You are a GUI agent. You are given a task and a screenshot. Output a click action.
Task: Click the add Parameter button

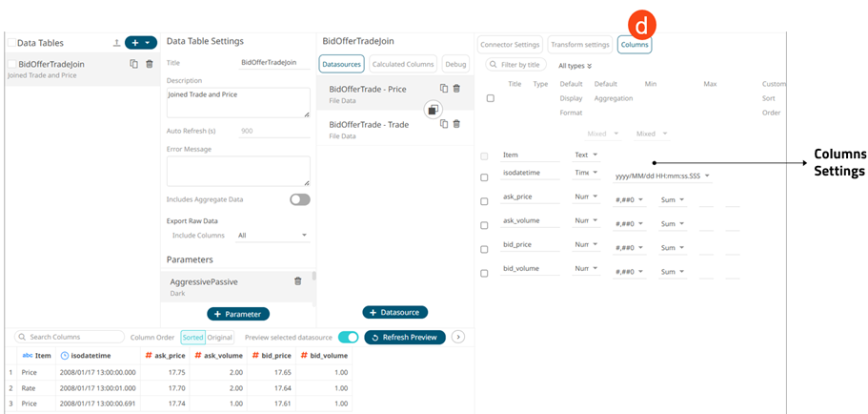coord(238,314)
